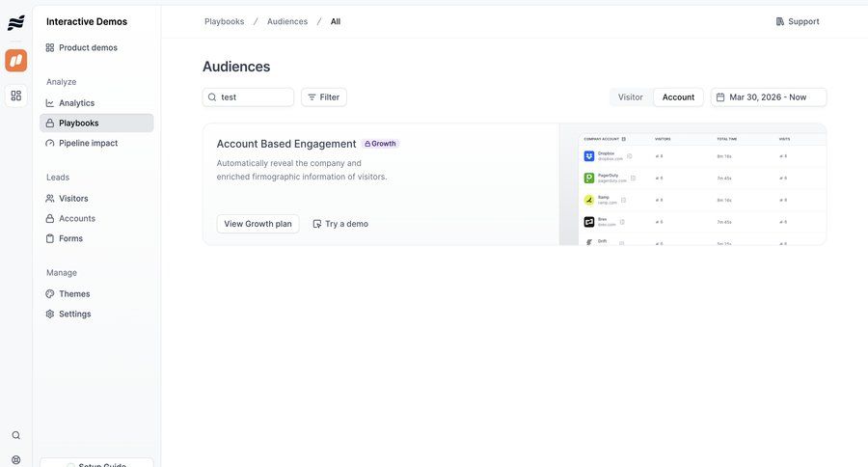Image resolution: width=868 pixels, height=467 pixels.
Task: Open the Filter options
Action: pos(324,96)
